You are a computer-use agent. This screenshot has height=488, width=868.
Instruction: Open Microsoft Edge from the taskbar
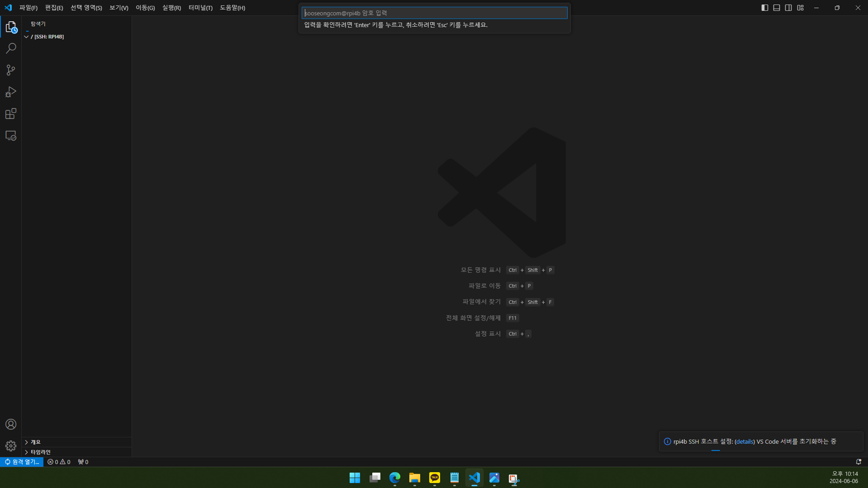(394, 478)
